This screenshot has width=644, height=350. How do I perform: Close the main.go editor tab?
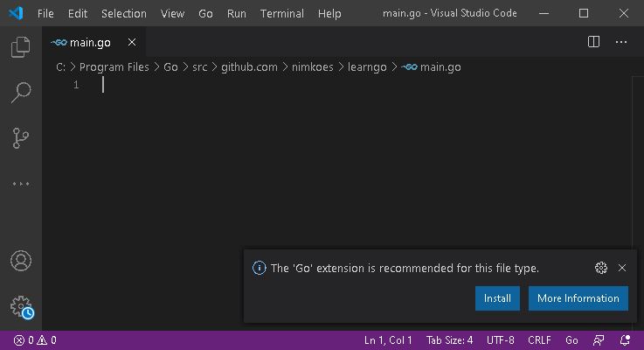[132, 42]
